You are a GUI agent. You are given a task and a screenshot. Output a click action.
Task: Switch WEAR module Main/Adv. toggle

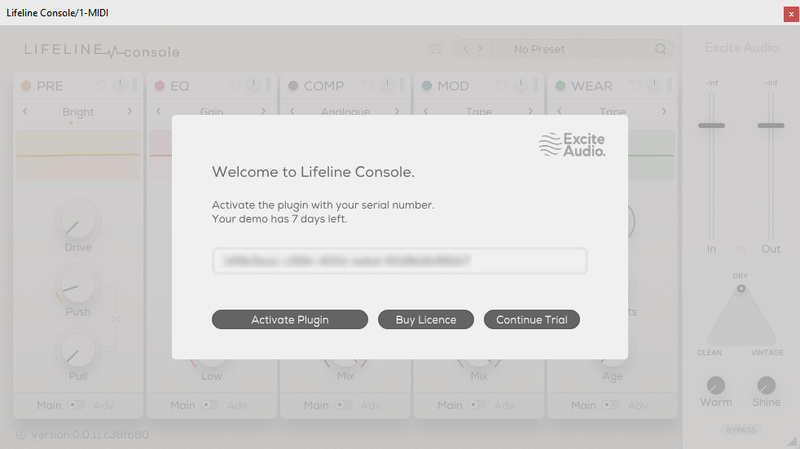[x=611, y=405]
